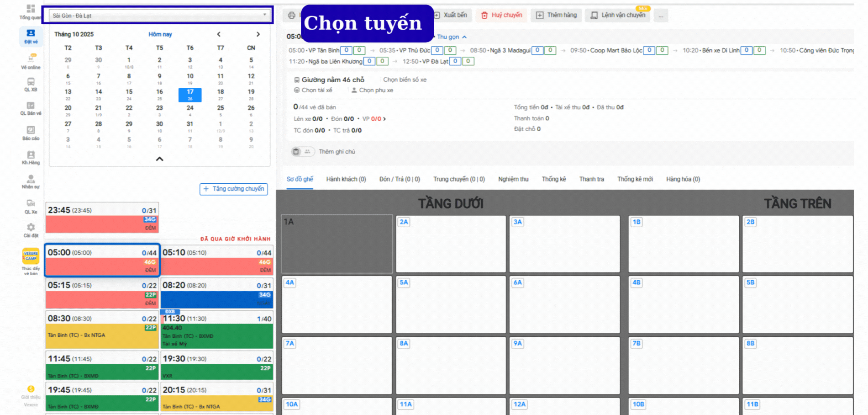Open QL XB bus management icon

click(x=31, y=84)
